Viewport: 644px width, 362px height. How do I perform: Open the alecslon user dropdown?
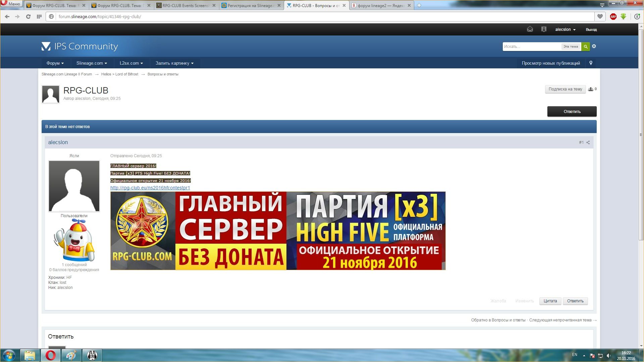[x=565, y=29]
